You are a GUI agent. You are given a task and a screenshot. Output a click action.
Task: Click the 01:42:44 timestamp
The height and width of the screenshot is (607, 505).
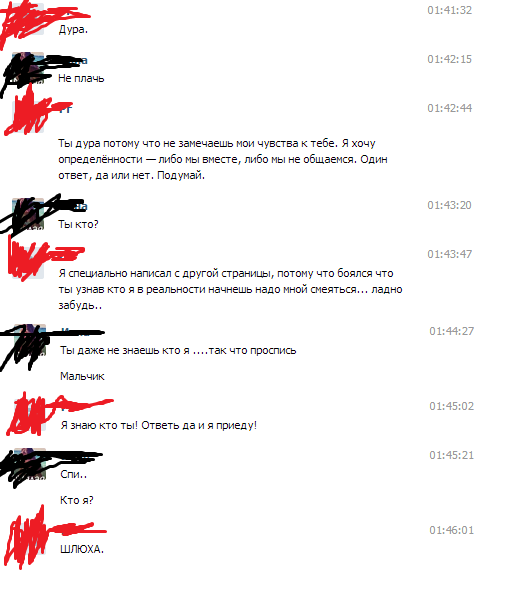coord(449,108)
